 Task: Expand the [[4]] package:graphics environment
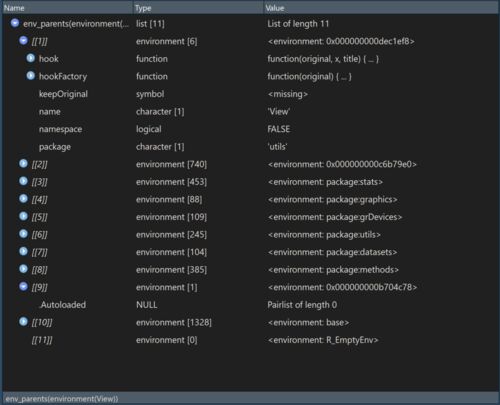[23, 199]
